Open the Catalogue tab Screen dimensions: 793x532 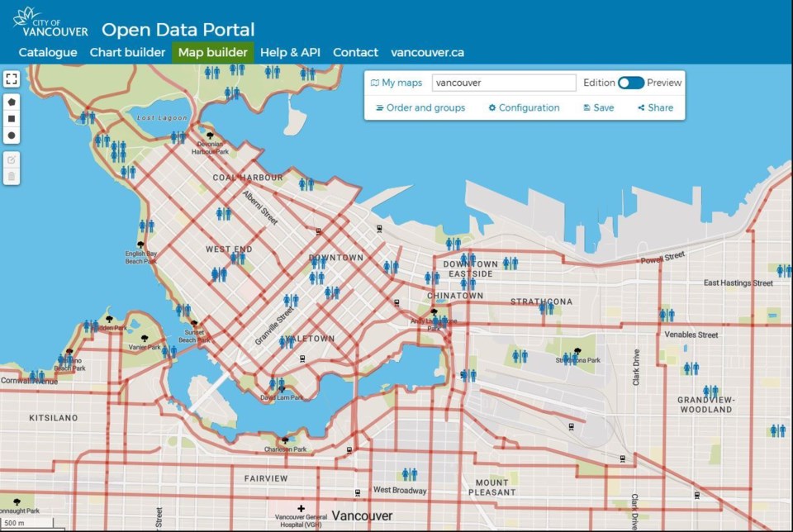click(48, 53)
